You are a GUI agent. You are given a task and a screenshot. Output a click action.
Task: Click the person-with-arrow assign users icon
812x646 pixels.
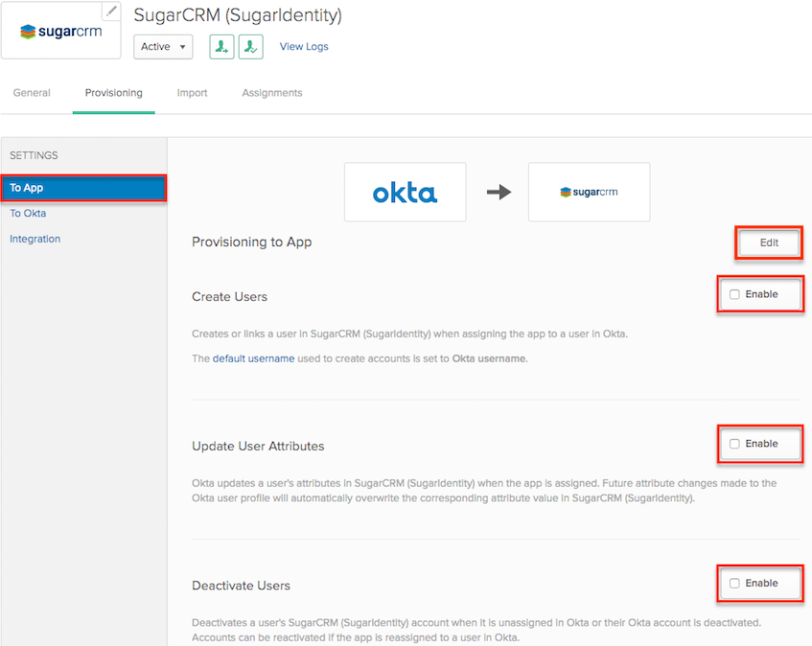tap(221, 46)
